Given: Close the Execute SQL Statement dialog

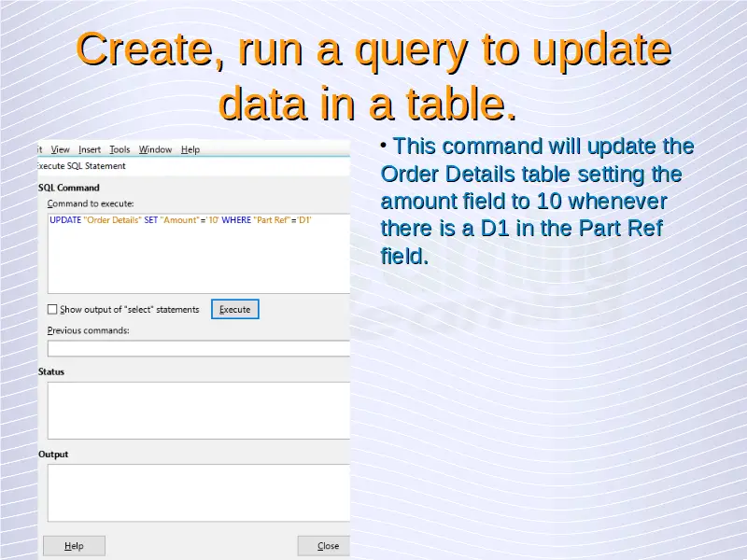Looking at the screenshot, I should coord(324,546).
